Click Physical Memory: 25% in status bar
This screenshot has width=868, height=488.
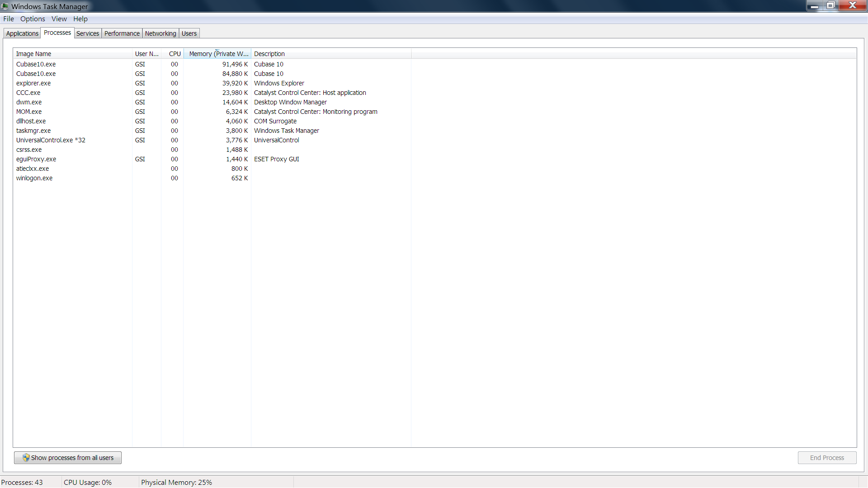click(x=177, y=482)
